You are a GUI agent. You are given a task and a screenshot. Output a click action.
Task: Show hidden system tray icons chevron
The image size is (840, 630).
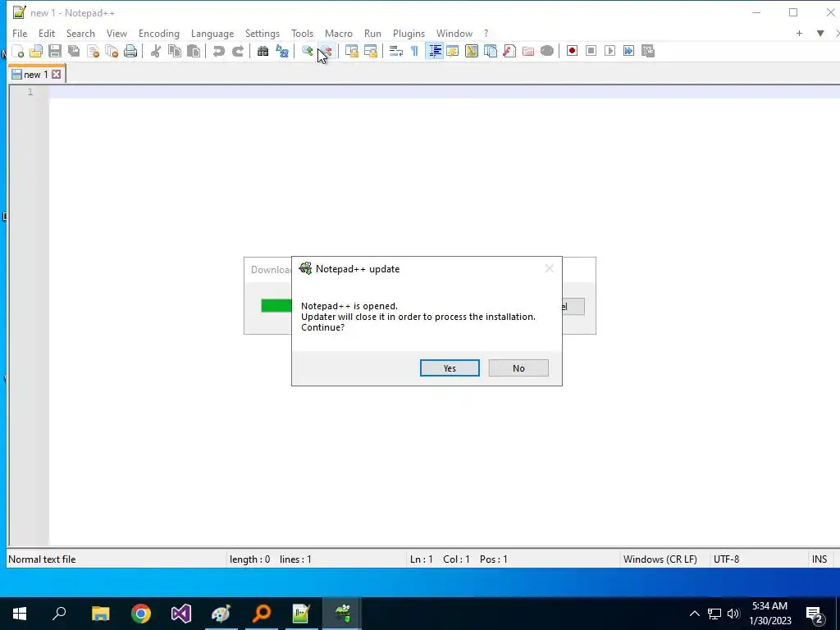coord(694,614)
